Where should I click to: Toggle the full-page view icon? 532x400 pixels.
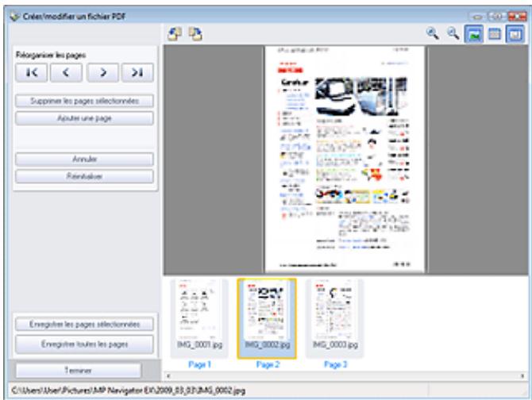coord(515,34)
